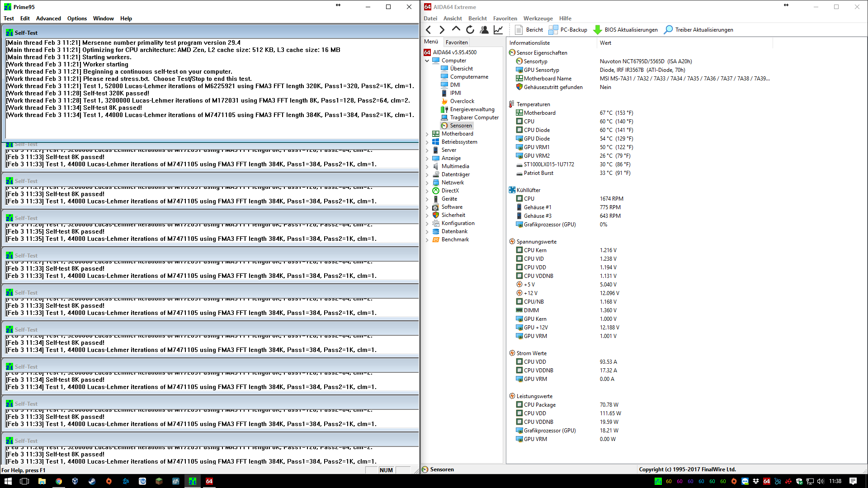Select Overclock in the tree
The height and width of the screenshot is (488, 868).
[x=462, y=101]
